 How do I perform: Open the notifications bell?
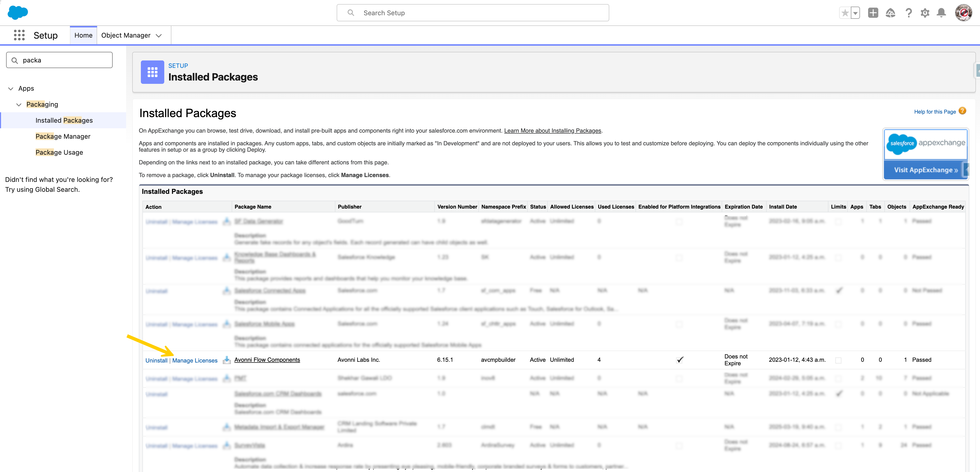[x=942, y=13]
